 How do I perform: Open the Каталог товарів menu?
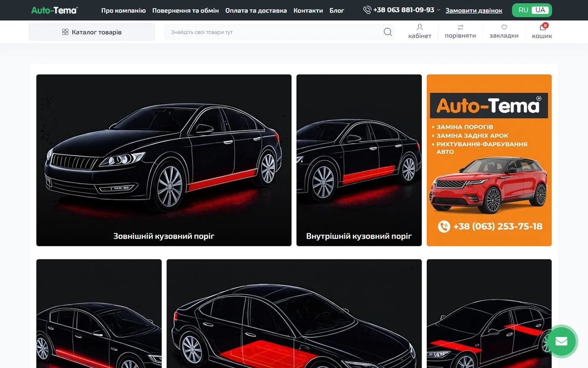pos(92,32)
